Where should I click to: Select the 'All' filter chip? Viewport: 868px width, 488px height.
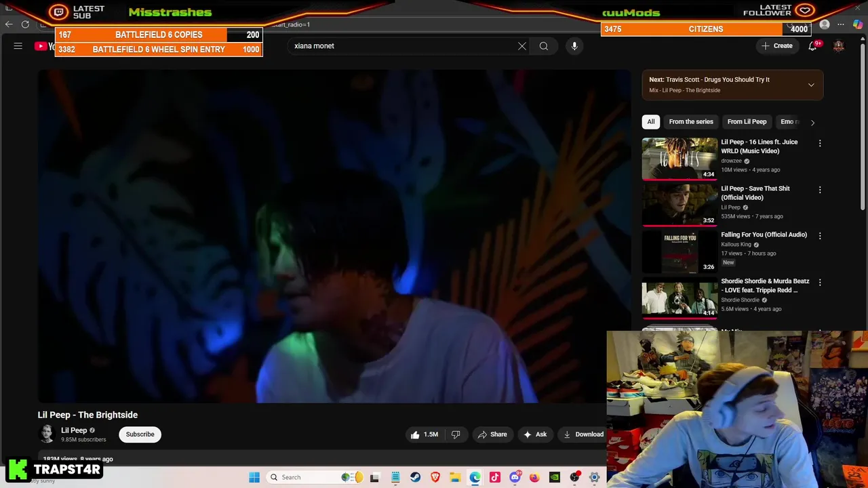tap(651, 121)
